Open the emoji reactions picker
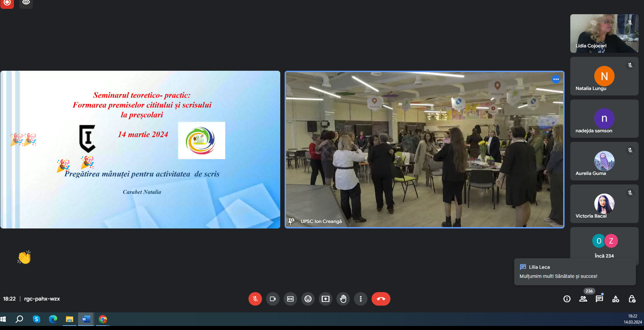The width and height of the screenshot is (644, 330). (308, 299)
